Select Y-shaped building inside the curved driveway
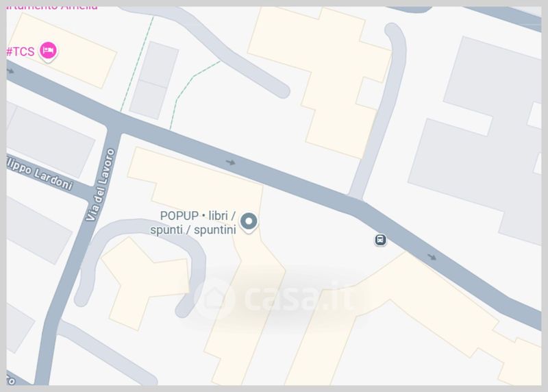Image resolution: width=548 pixels, height=392 pixels. [144, 282]
